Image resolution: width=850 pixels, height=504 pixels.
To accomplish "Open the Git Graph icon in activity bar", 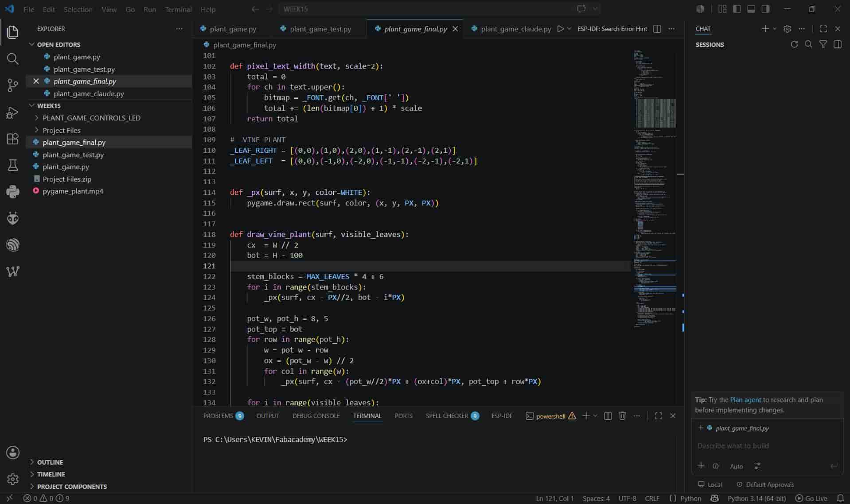I will pos(13,271).
